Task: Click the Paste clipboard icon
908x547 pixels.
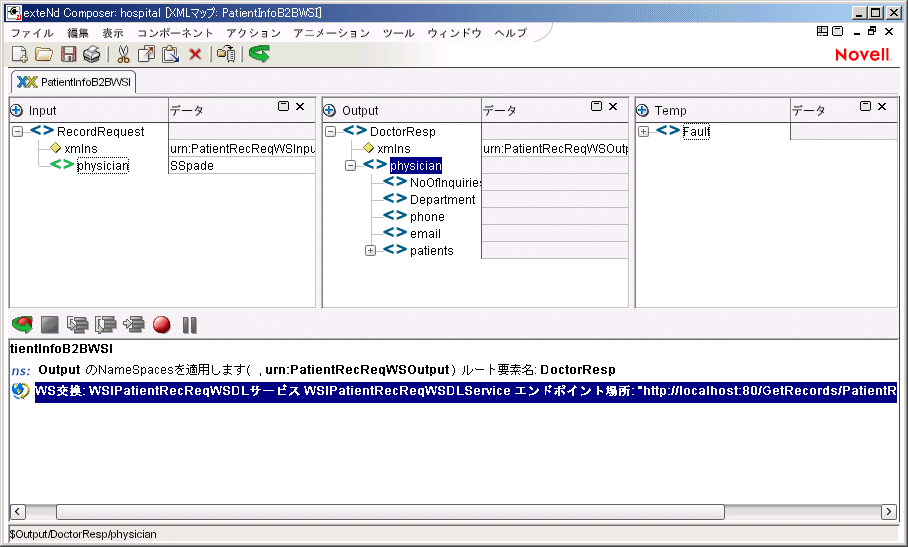Action: pyautogui.click(x=170, y=54)
